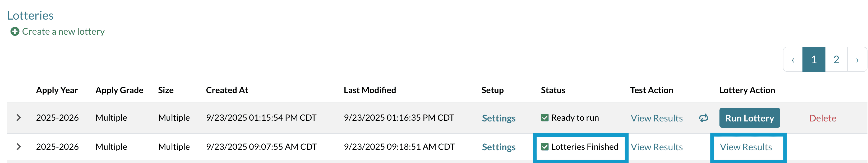This screenshot has width=868, height=163.
Task: Toggle the Lotteries Finished checkbox
Action: 544,147
